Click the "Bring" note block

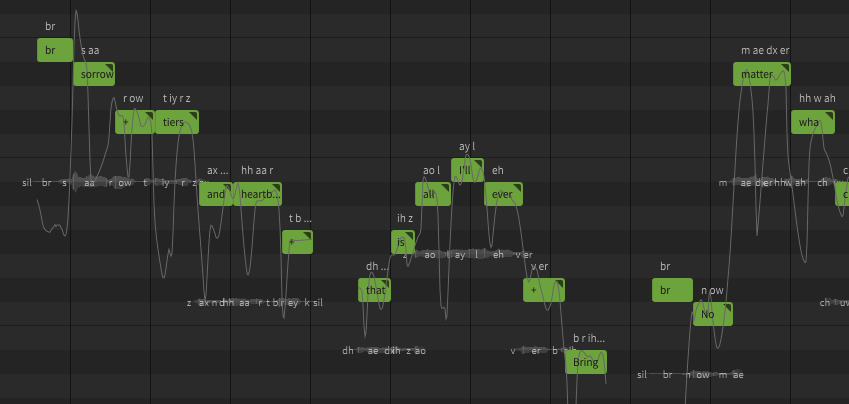tap(586, 362)
